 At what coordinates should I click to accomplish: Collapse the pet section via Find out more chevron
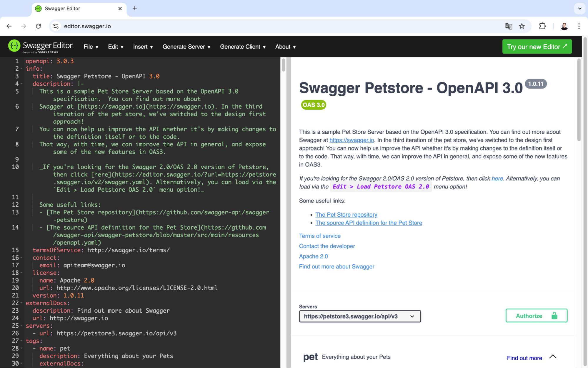552,358
